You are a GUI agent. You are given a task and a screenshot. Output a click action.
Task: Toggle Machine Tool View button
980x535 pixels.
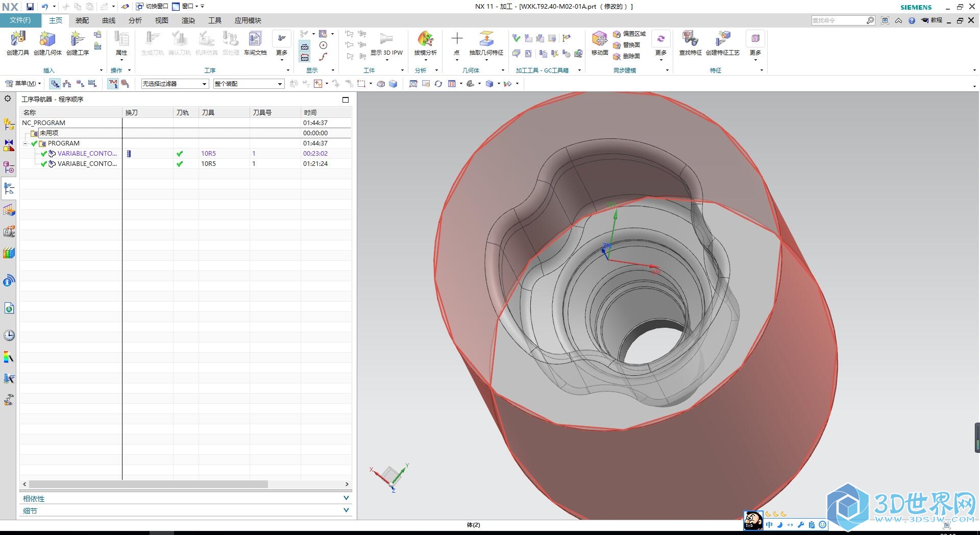[67, 84]
